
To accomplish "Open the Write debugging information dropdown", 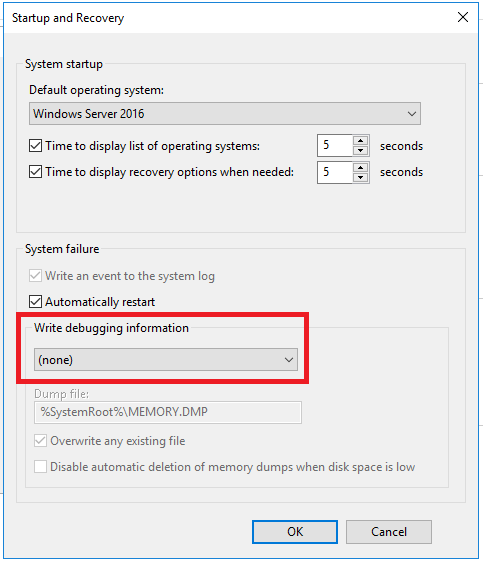I will (166, 359).
